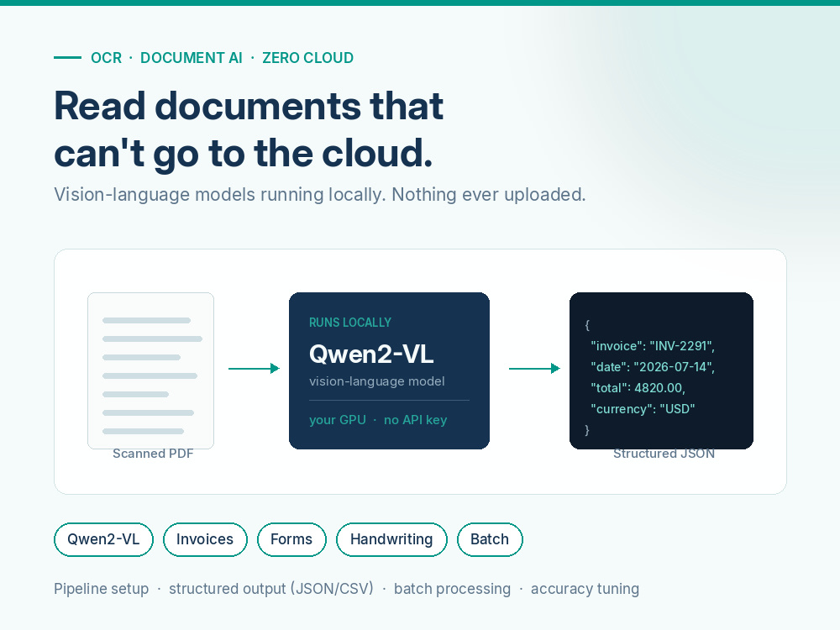Viewport: 840px width, 630px height.
Task: Click the scanned PDF document thumbnail
Action: pos(150,370)
